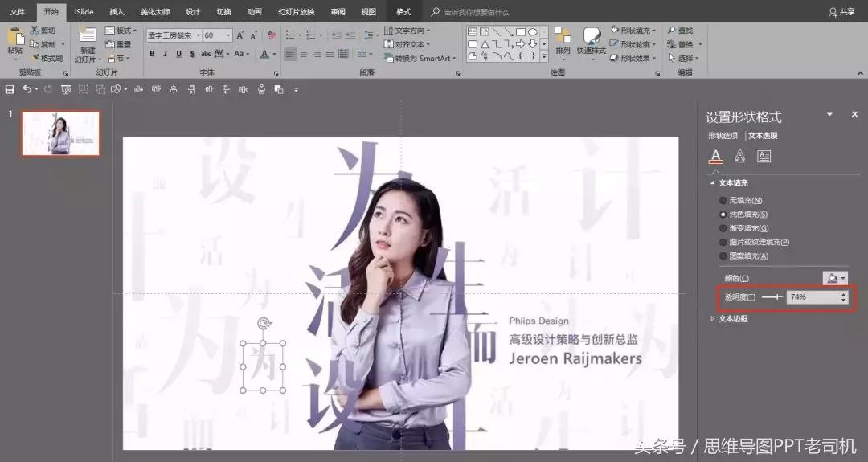
Task: Click Tell me what you want to do search box
Action: (470, 11)
